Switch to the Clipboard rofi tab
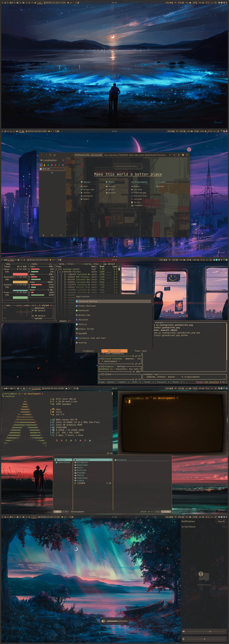 click(88, 351)
